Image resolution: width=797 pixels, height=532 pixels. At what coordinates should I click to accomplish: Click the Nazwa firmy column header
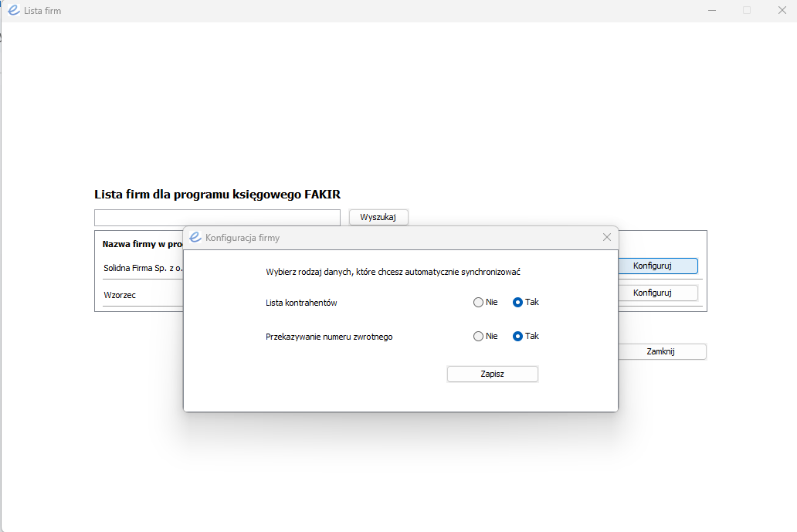pos(142,244)
